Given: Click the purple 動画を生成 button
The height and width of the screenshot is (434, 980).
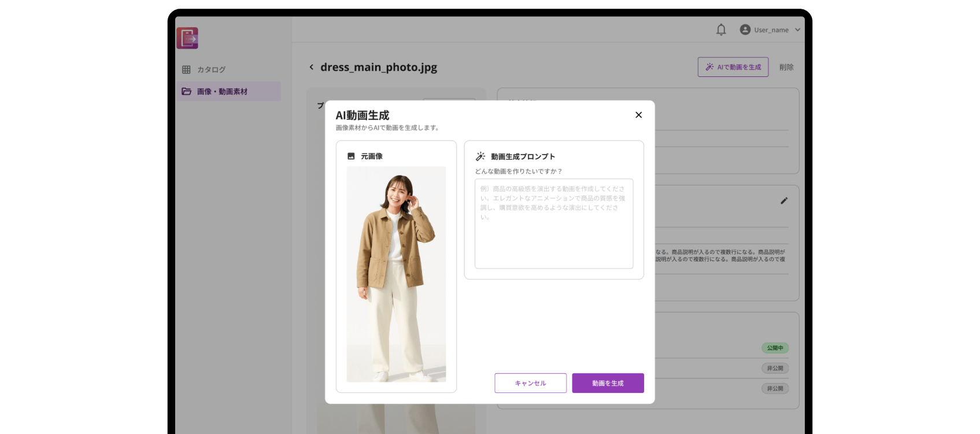Looking at the screenshot, I should click(608, 383).
